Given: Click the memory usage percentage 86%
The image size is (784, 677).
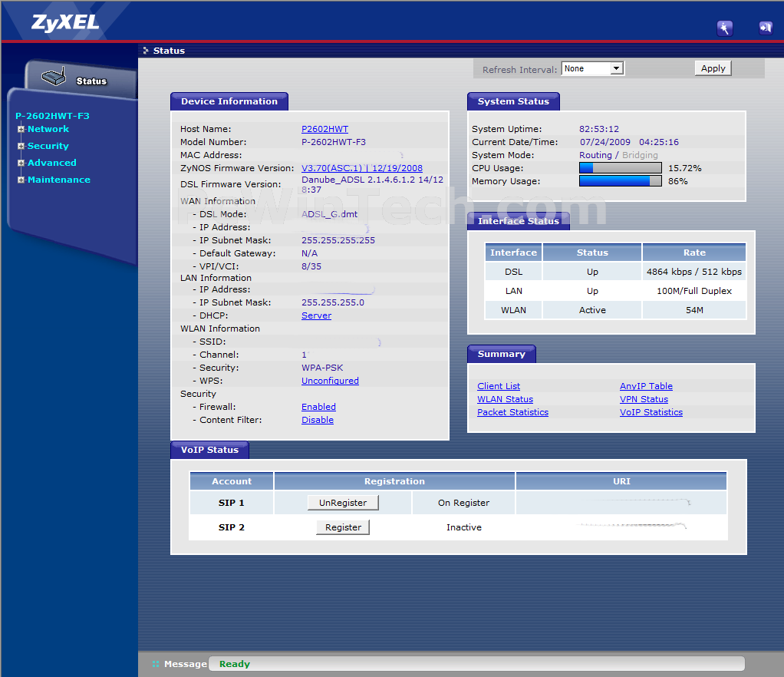Looking at the screenshot, I should click(x=677, y=181).
